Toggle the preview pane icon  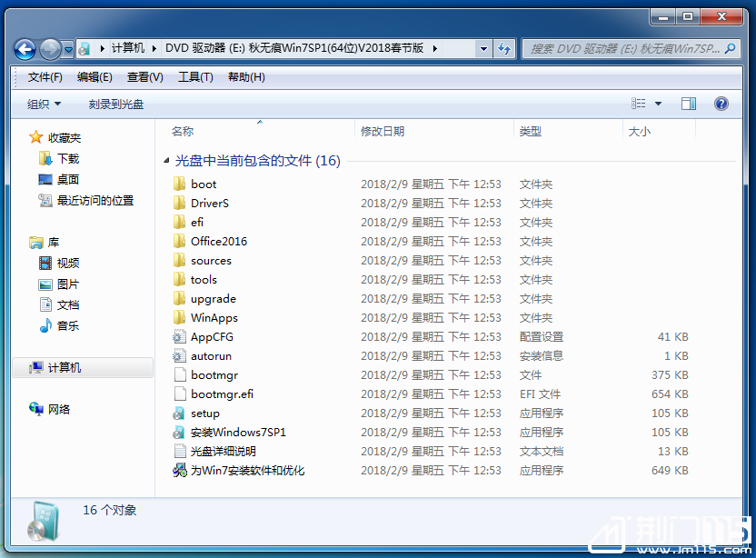tap(689, 104)
